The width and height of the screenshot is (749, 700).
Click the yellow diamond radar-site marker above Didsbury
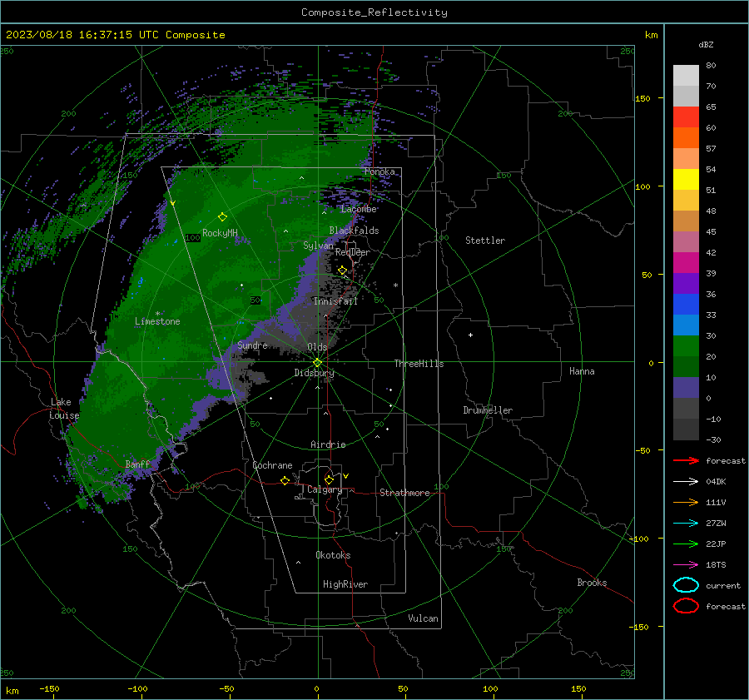coord(317,363)
